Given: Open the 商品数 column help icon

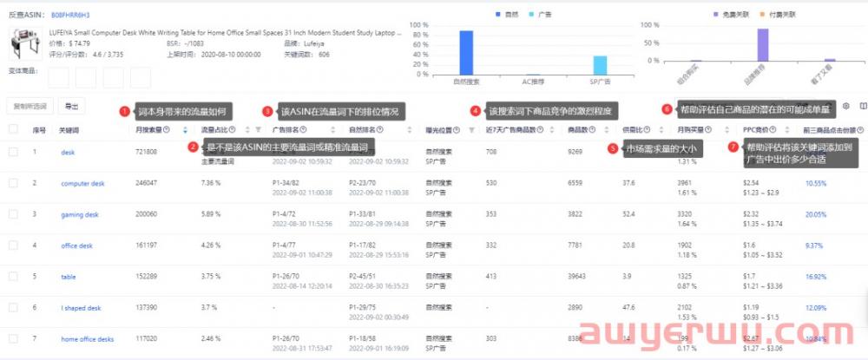Looking at the screenshot, I should click(x=592, y=130).
